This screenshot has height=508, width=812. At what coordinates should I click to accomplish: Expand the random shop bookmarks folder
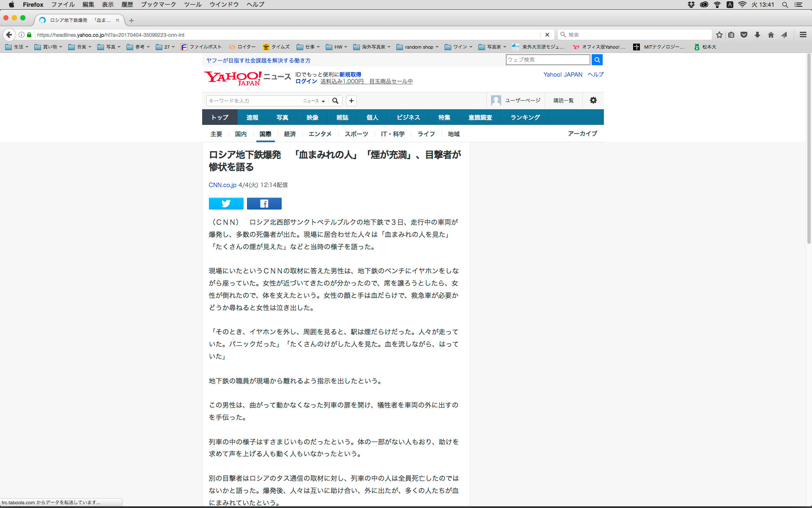417,47
